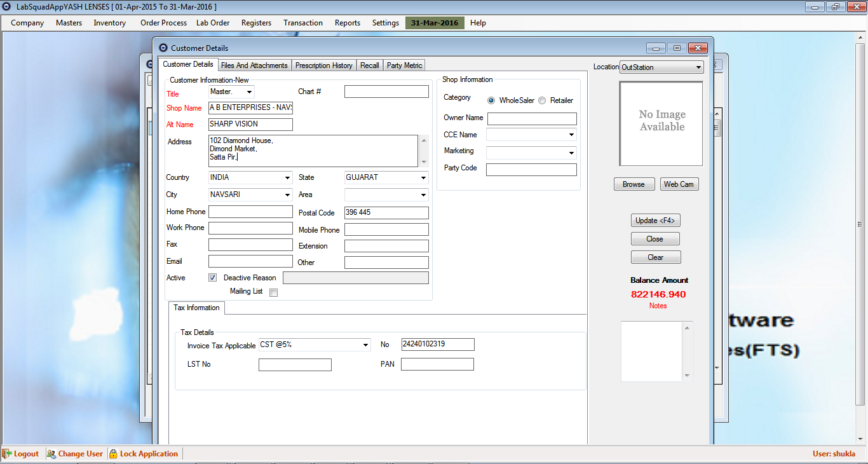Screen dimensions: 868x464
Task: Click the Home Phone field
Action: pos(250,212)
